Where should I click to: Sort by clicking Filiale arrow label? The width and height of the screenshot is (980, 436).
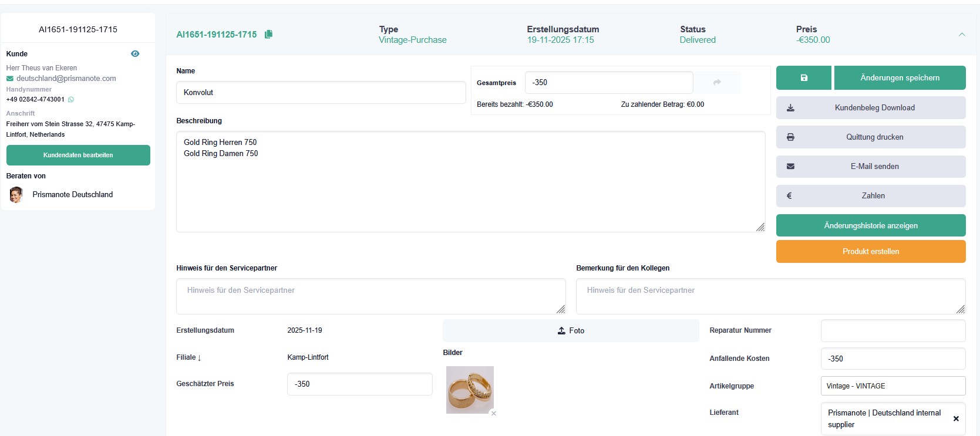coord(188,357)
